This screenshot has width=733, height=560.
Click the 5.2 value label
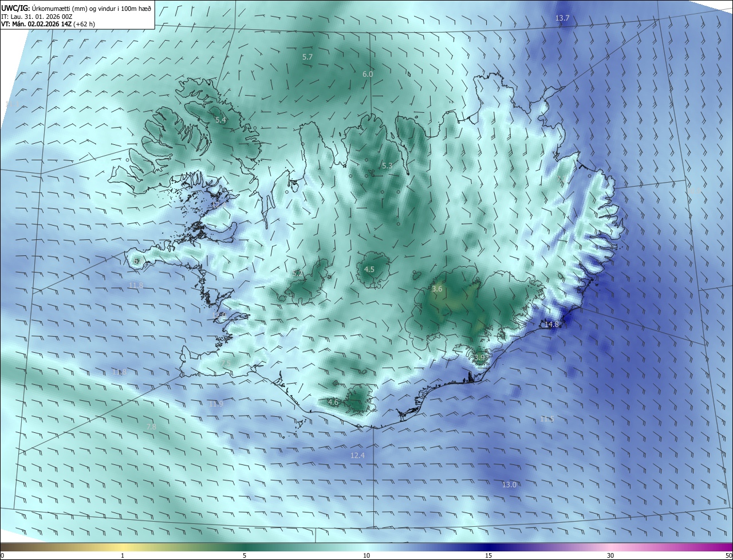pos(297,274)
